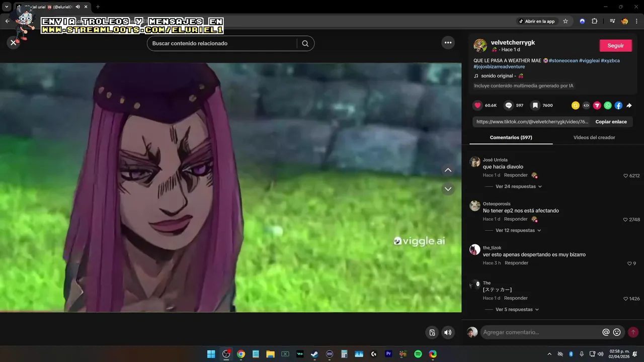Open Premiere Pro from taskbar
The height and width of the screenshot is (362, 644).
coord(388,354)
